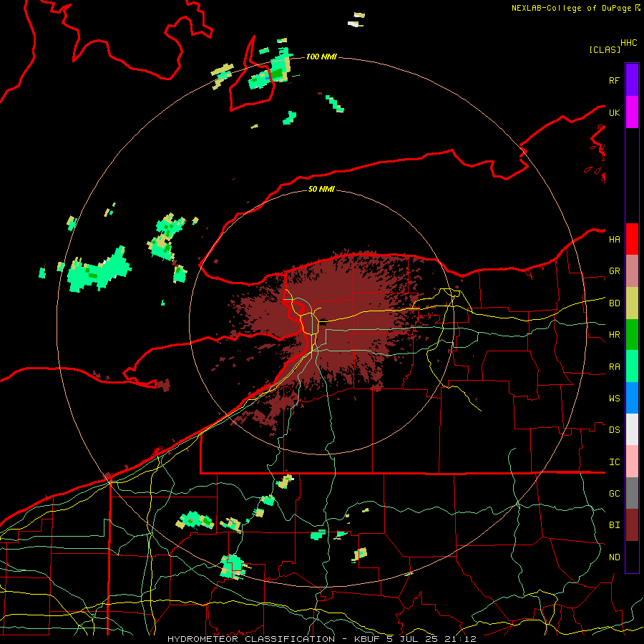Click the "100 NMI" range ring label
This screenshot has width=644, height=644.
coord(321,57)
